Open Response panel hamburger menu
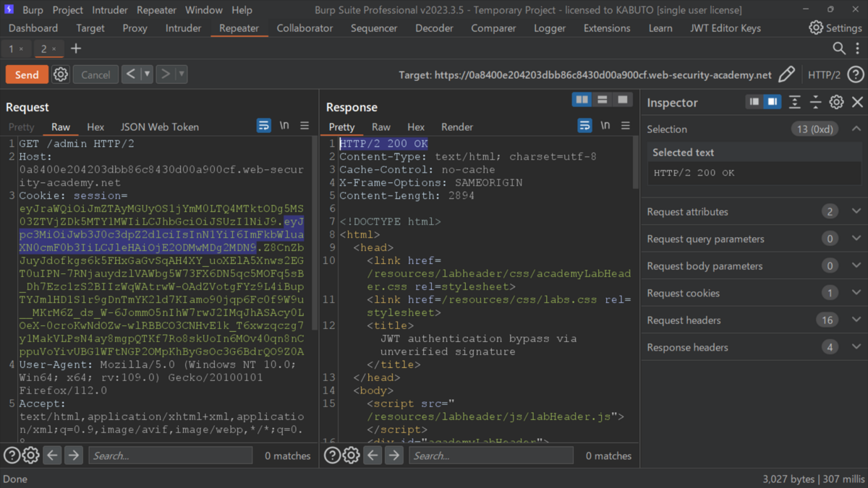Screen dimensions: 868x488 pyautogui.click(x=626, y=126)
